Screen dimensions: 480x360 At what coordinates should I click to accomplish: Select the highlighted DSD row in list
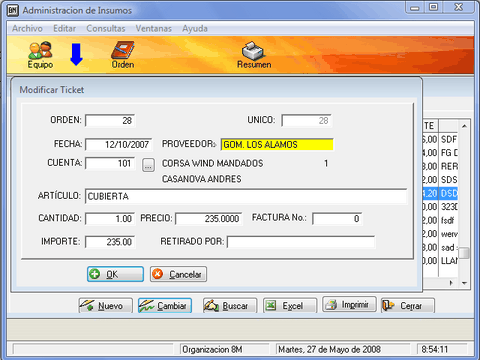tap(440, 193)
